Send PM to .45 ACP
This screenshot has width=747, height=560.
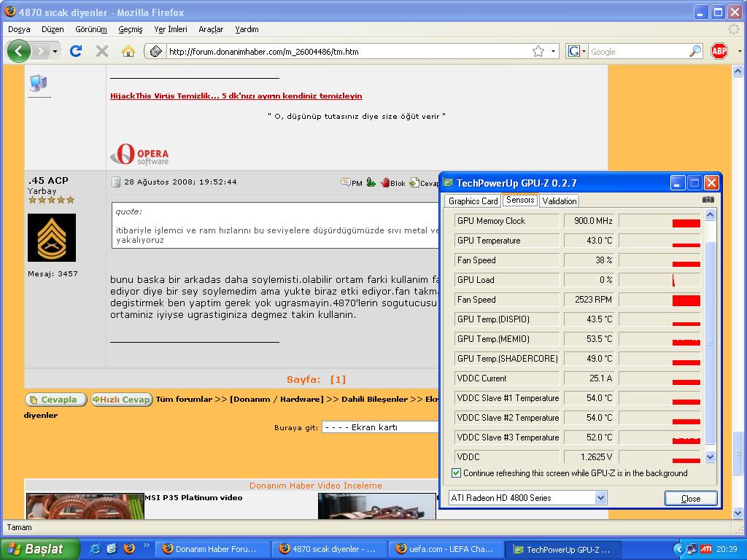click(352, 182)
